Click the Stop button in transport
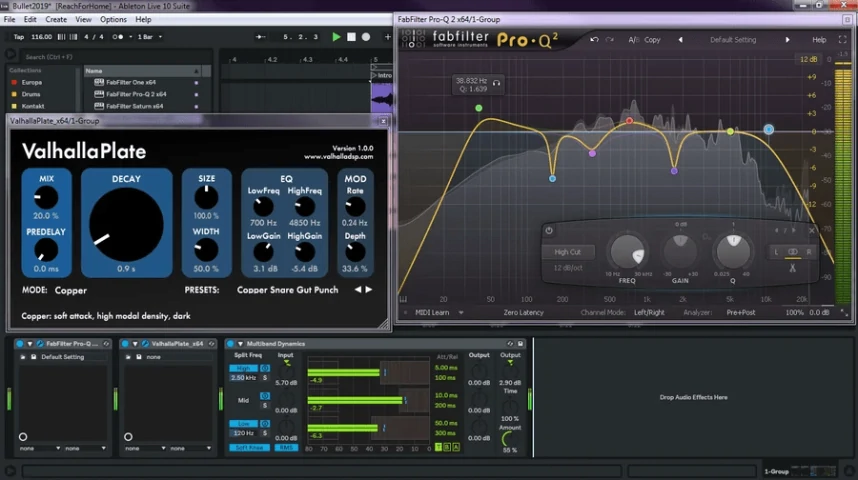Image resolution: width=858 pixels, height=480 pixels. [x=351, y=37]
